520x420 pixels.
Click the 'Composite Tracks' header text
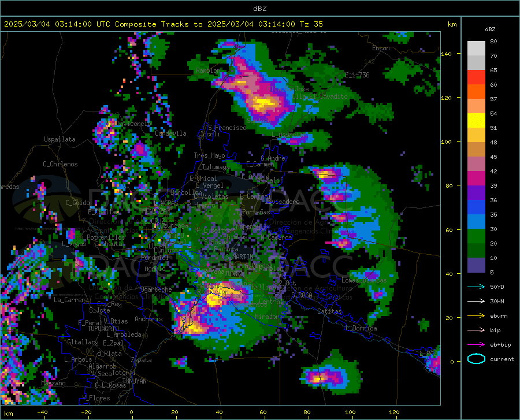pos(152,24)
